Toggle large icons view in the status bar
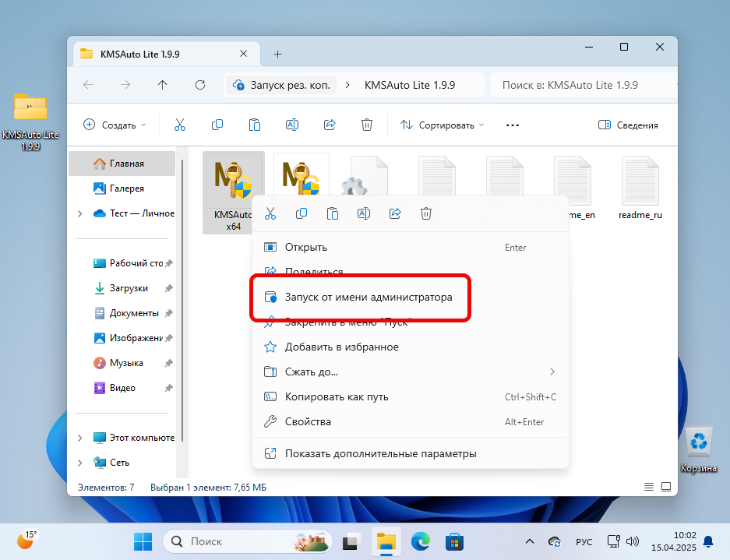Screen dimensions: 730x560 pyautogui.click(x=666, y=486)
